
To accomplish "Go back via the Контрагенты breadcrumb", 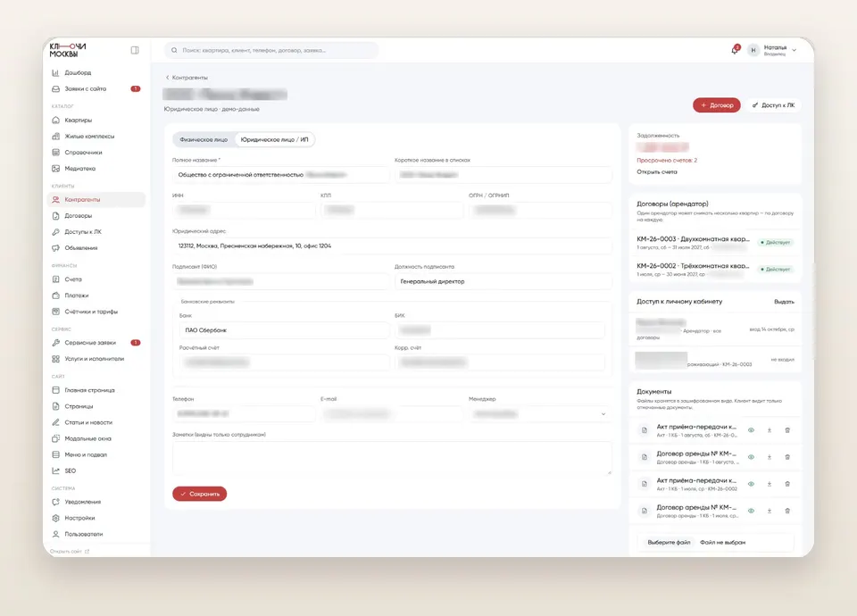I will coord(187,78).
